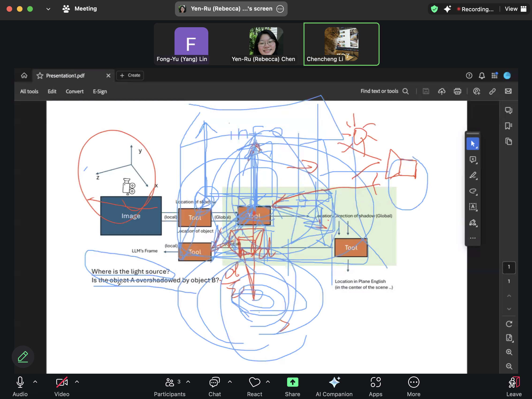Open the Add comment tool
Viewport: 532px width, 399px height.
point(473,159)
